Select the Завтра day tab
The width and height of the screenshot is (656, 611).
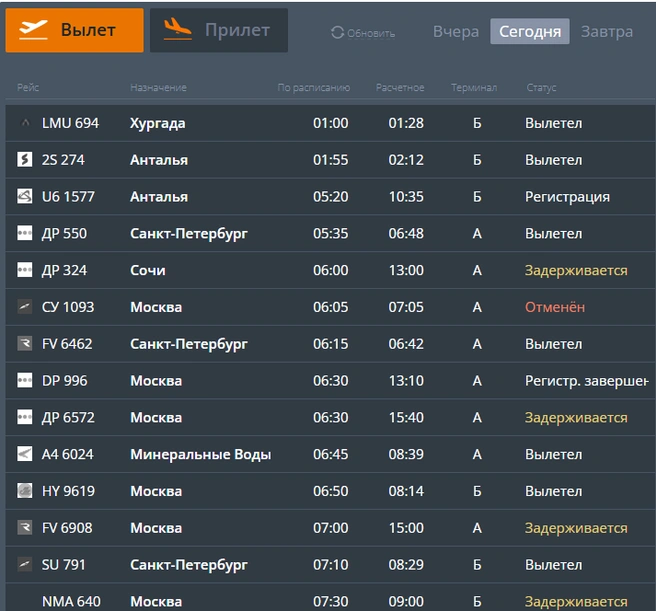607,31
